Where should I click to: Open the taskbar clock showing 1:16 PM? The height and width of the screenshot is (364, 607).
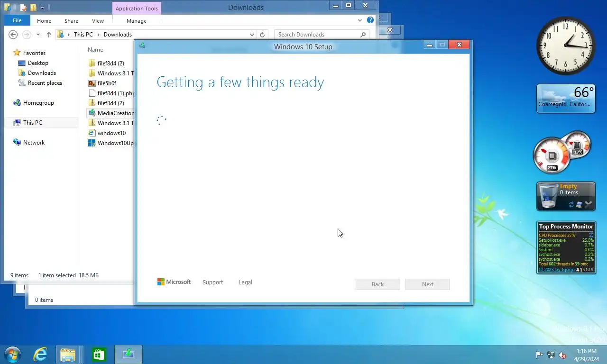(587, 355)
